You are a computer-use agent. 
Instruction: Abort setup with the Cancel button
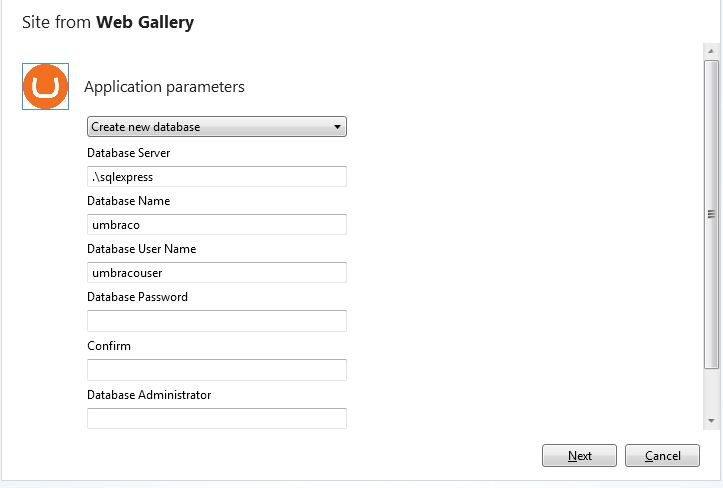click(662, 456)
